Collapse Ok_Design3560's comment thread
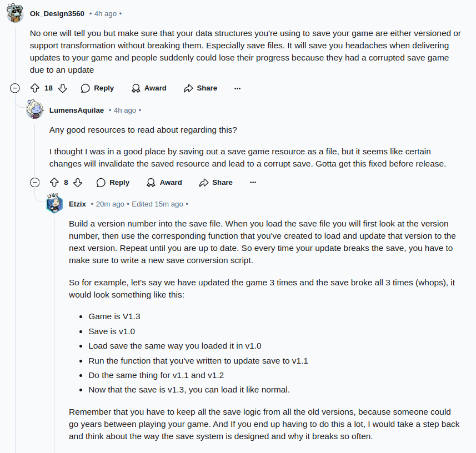 15,88
